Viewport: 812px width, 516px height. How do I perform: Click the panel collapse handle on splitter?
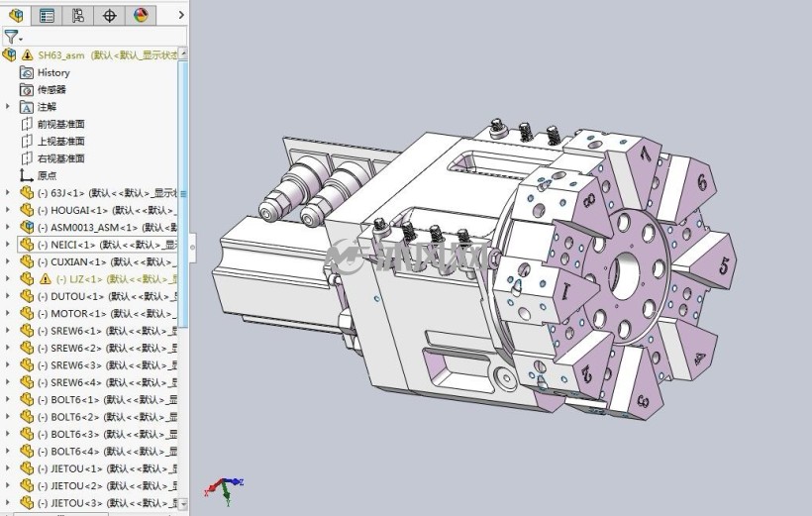193,248
